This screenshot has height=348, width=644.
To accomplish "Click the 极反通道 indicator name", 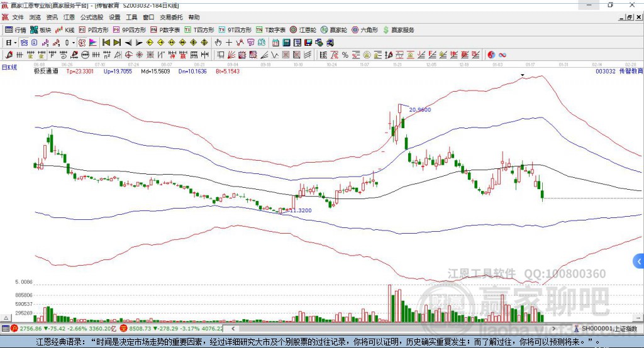I will click(46, 71).
